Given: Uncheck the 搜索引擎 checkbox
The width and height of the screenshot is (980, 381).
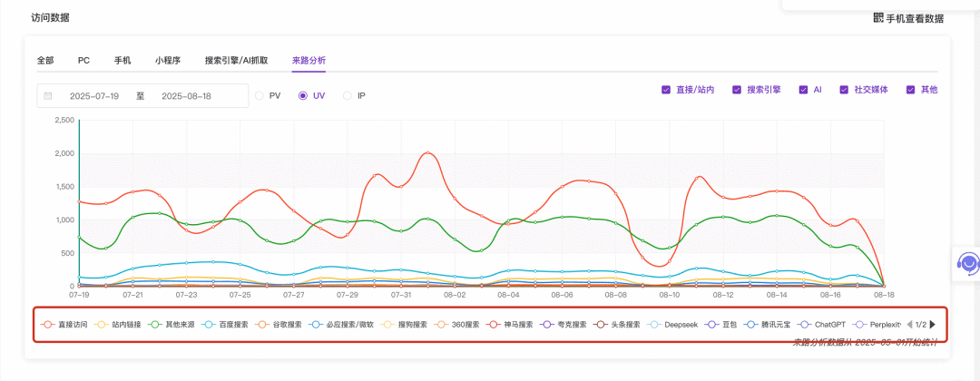Looking at the screenshot, I should [x=738, y=90].
